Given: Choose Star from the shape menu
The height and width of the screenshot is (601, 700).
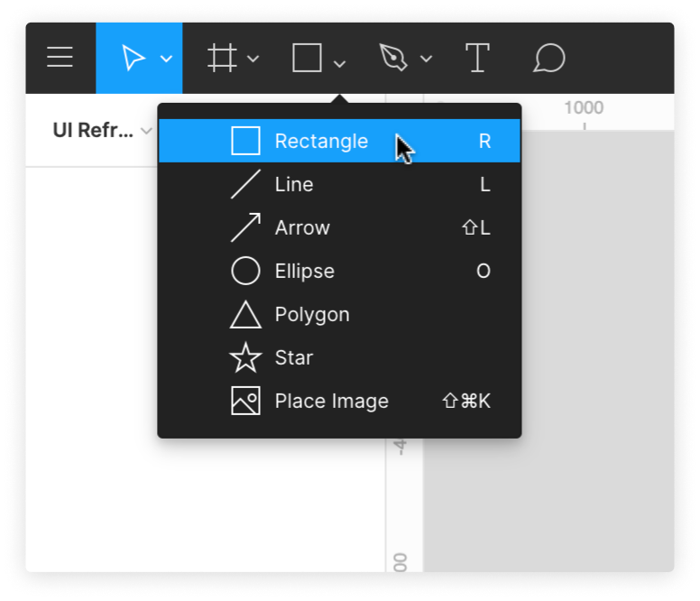Looking at the screenshot, I should [x=340, y=357].
